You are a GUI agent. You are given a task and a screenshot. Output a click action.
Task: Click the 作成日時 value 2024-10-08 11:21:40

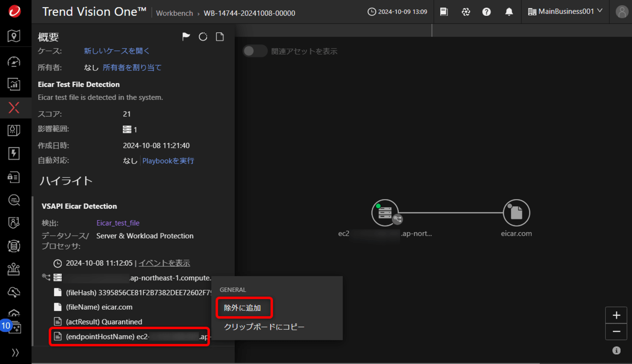(156, 146)
